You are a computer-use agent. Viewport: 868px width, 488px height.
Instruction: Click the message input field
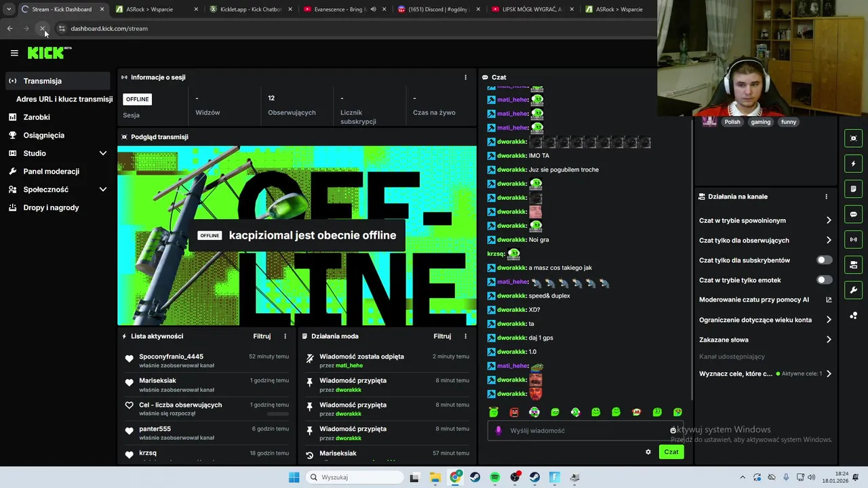(587, 430)
